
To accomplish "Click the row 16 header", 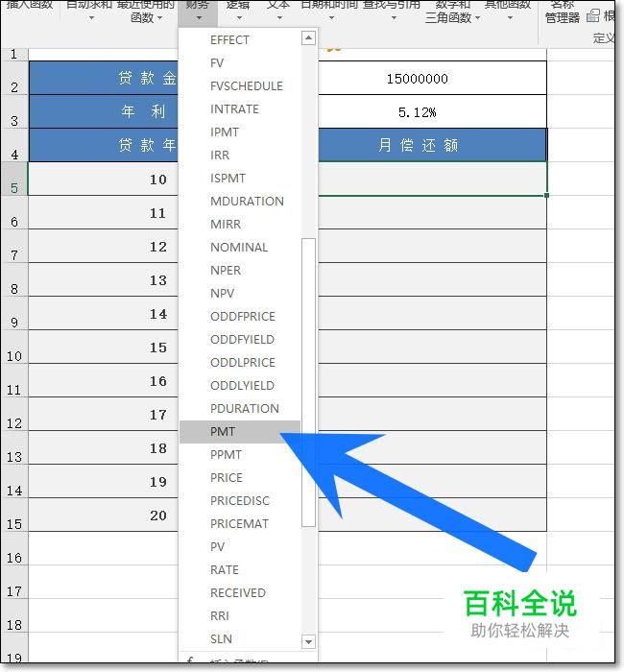I will [14, 548].
